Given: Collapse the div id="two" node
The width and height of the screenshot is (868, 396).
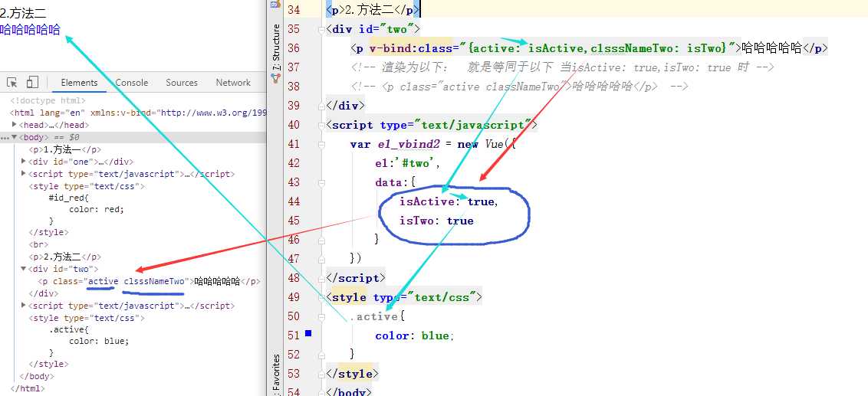Looking at the screenshot, I should point(23,269).
